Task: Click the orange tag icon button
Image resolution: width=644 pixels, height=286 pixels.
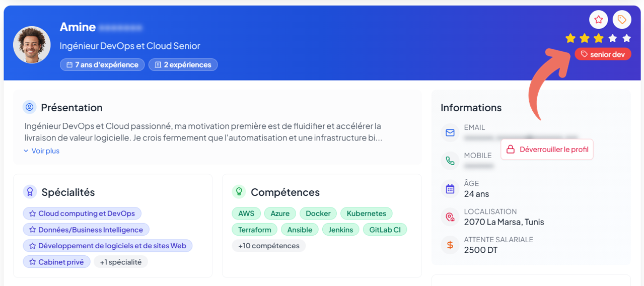Action: coord(622,20)
